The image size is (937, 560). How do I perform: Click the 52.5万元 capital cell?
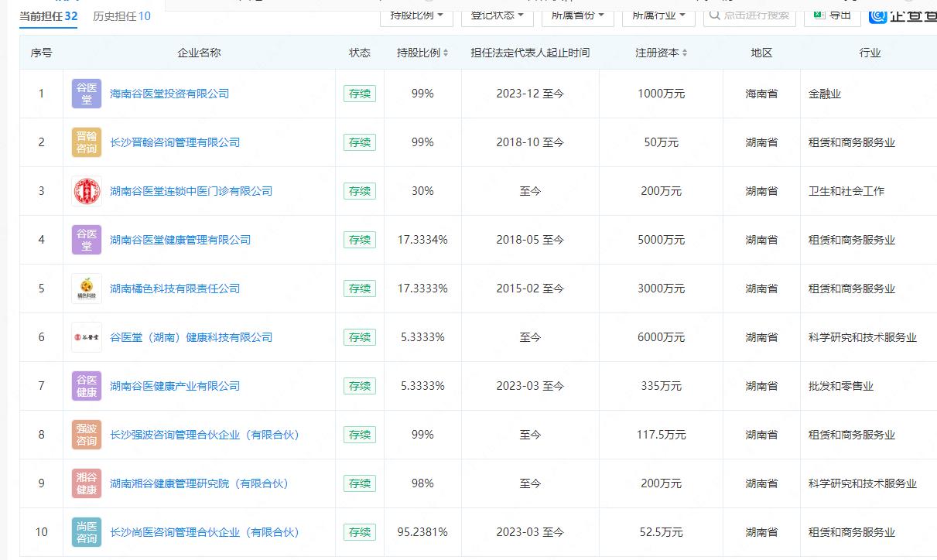pos(661,532)
